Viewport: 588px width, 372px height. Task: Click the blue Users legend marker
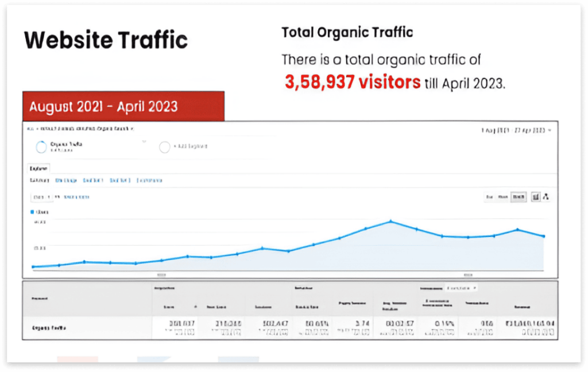32,212
